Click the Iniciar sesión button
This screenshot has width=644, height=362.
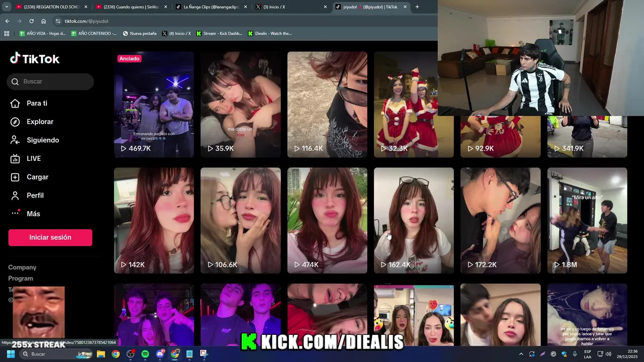click(x=50, y=237)
